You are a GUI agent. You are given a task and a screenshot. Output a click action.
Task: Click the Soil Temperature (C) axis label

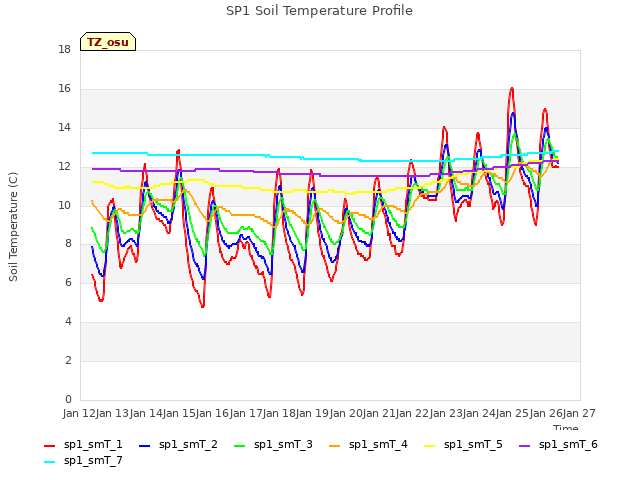(x=13, y=227)
